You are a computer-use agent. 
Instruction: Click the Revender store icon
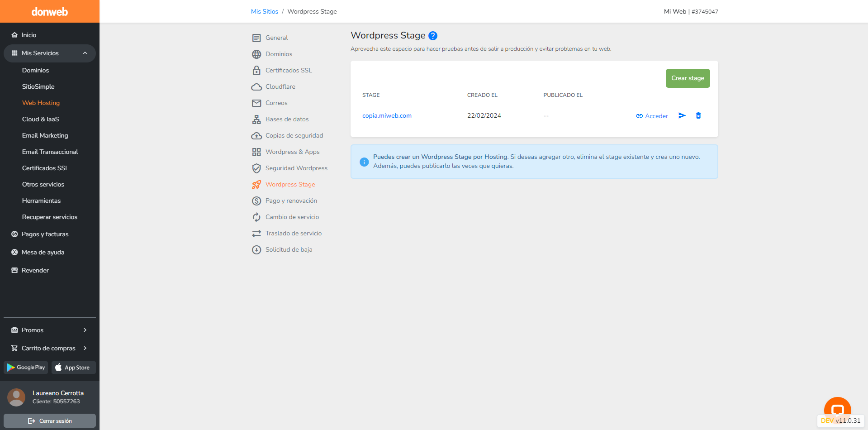pyautogui.click(x=14, y=270)
